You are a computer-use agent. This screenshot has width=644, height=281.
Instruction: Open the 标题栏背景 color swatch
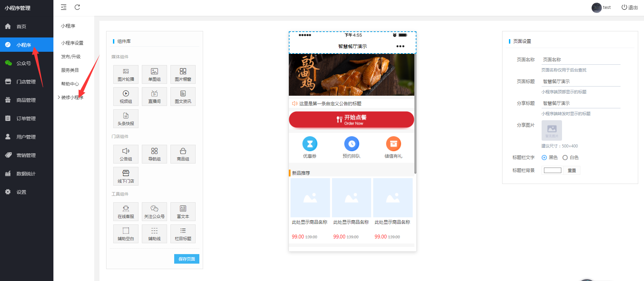tap(552, 170)
